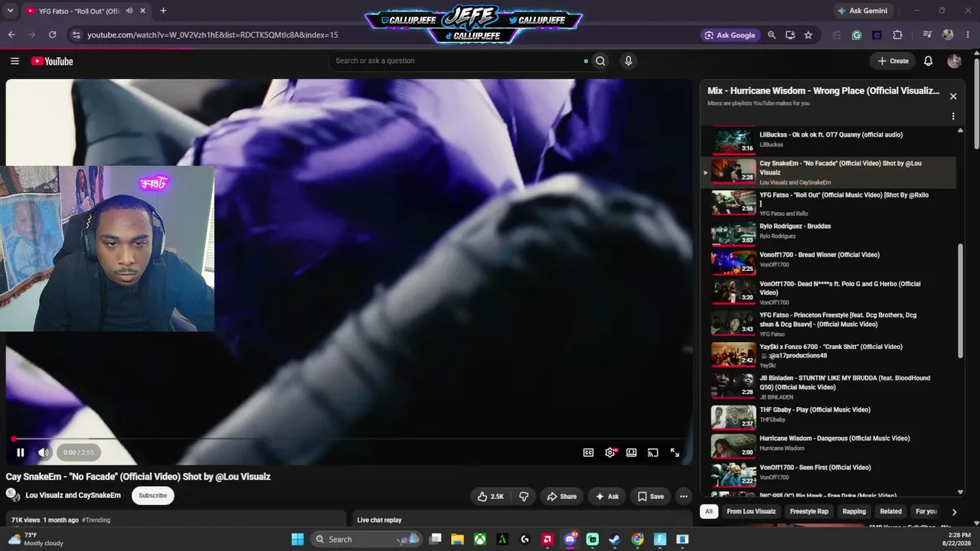Reload the page
980x551 pixels.
(52, 35)
